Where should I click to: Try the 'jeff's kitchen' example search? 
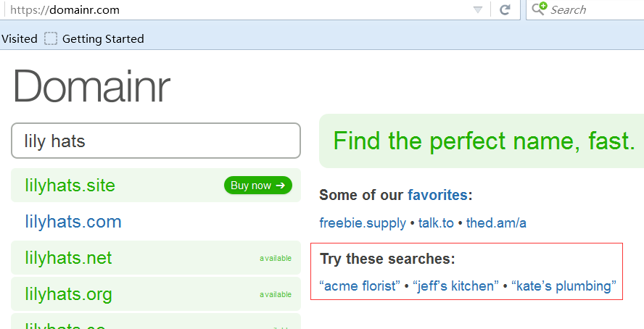tap(456, 286)
